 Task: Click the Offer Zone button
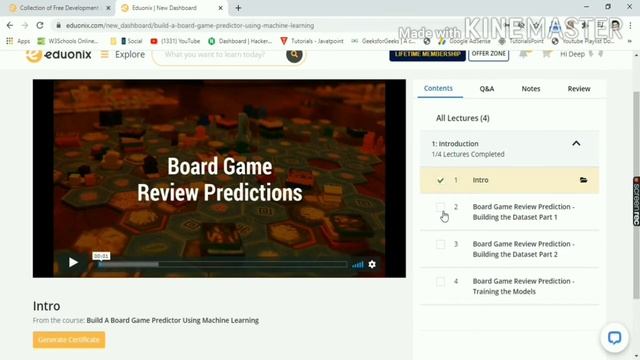488,54
